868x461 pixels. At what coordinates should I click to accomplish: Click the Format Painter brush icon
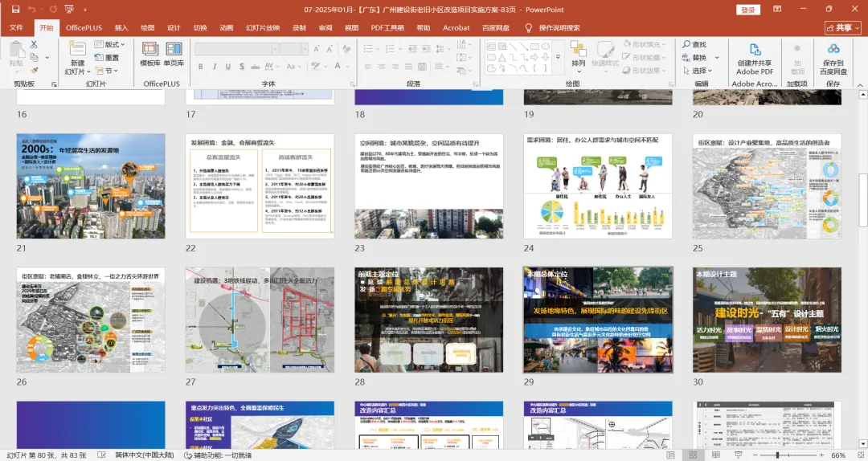coord(35,71)
